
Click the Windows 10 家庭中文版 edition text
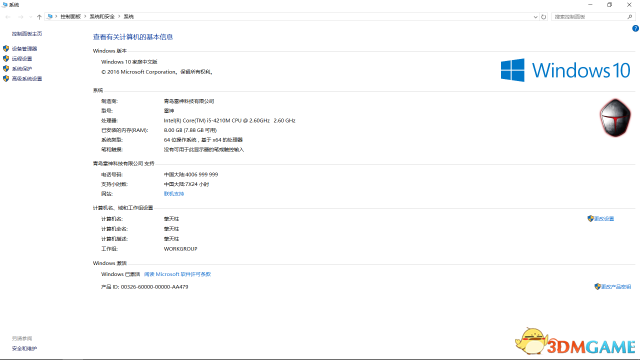[129, 62]
